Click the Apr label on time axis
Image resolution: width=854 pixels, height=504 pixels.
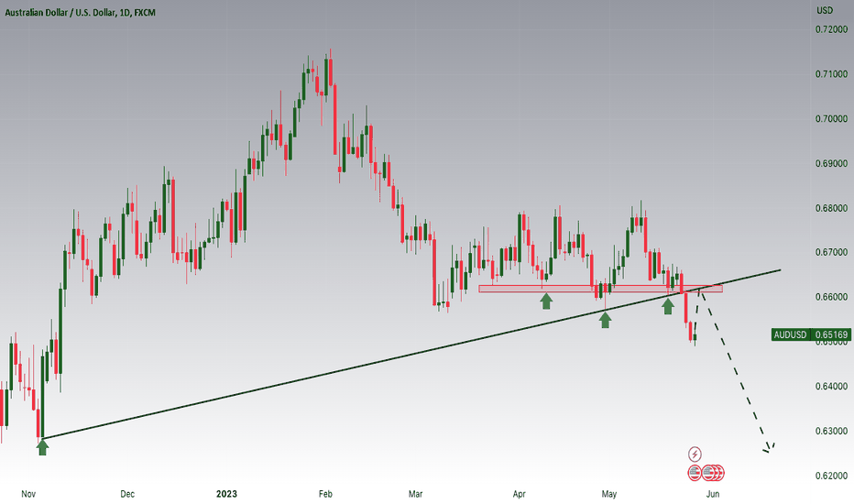coord(519,494)
